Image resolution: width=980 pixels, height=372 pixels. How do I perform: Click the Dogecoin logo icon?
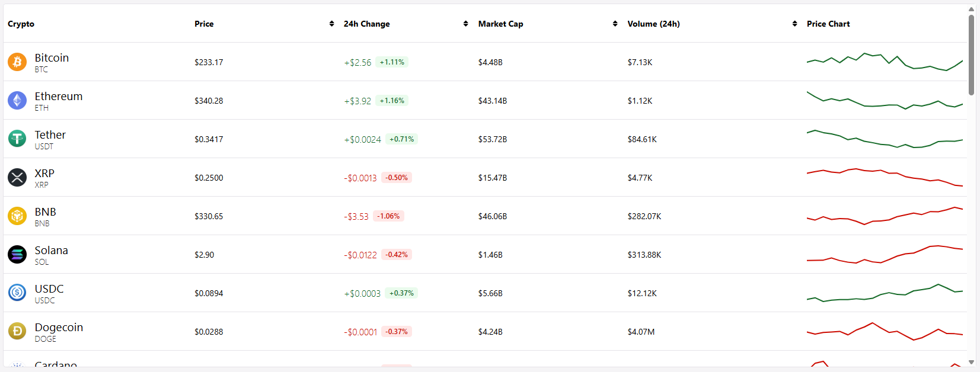(17, 331)
